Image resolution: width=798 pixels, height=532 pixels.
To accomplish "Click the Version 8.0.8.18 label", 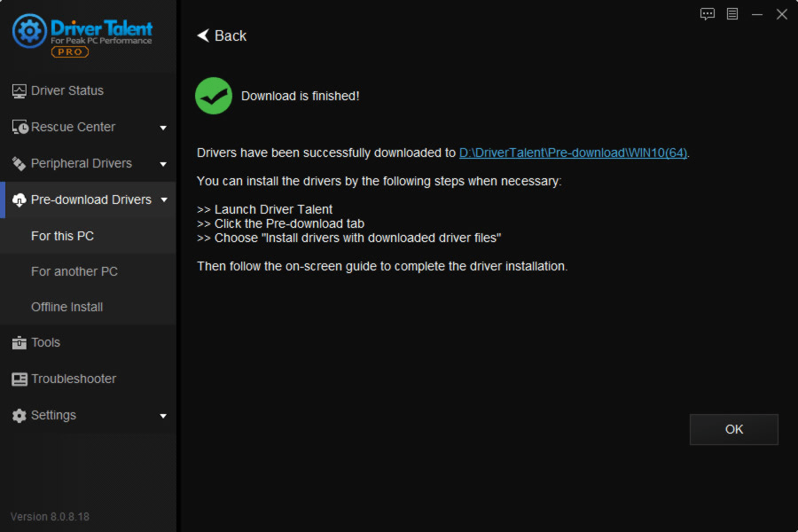I will click(x=50, y=517).
